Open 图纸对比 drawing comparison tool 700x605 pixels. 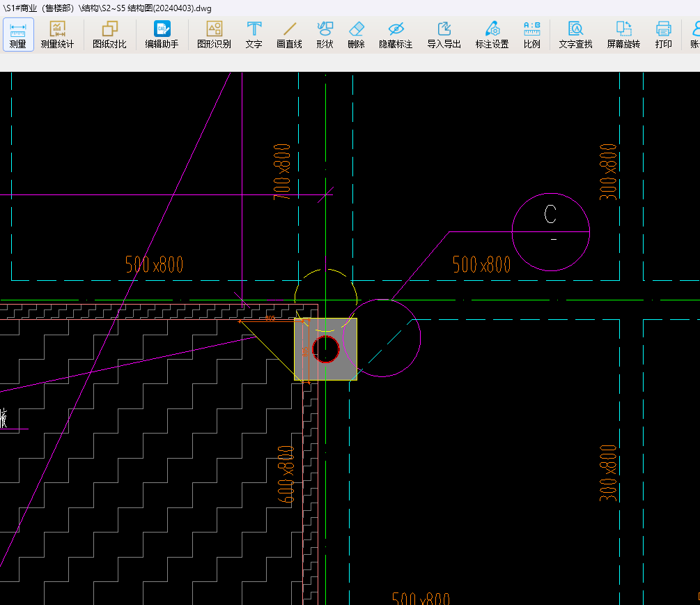click(x=109, y=35)
